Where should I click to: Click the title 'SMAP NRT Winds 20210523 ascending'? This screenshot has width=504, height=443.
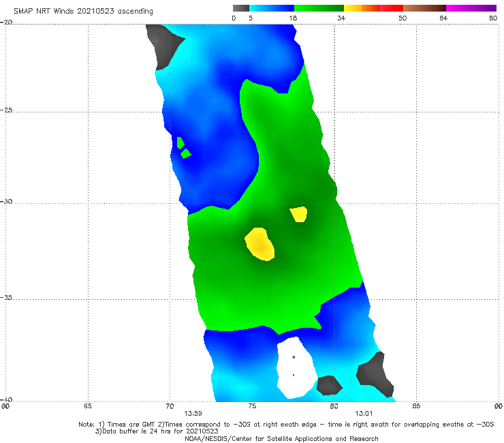pyautogui.click(x=83, y=11)
